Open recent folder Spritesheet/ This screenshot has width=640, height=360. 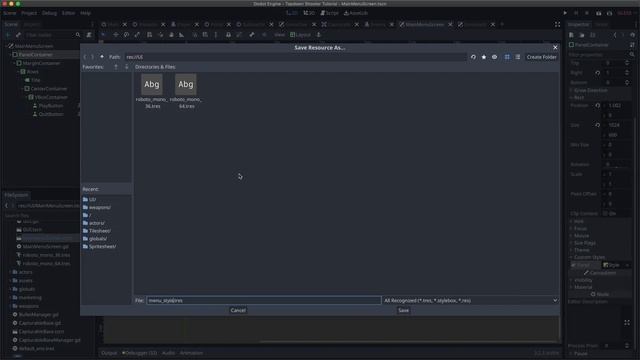[100, 247]
